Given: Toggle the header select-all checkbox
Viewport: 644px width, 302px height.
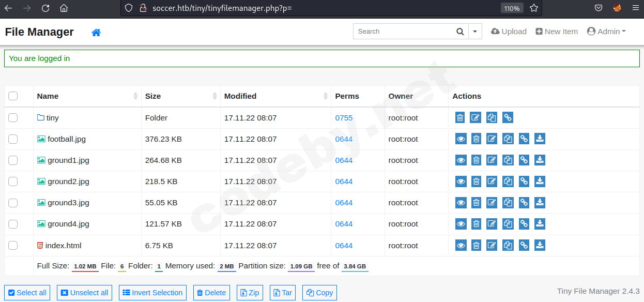Looking at the screenshot, I should pyautogui.click(x=13, y=96).
